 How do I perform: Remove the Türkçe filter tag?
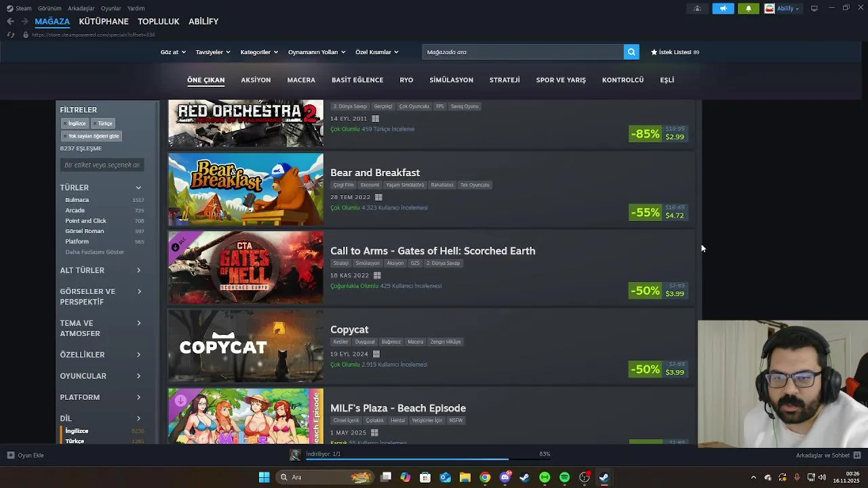[x=95, y=123]
